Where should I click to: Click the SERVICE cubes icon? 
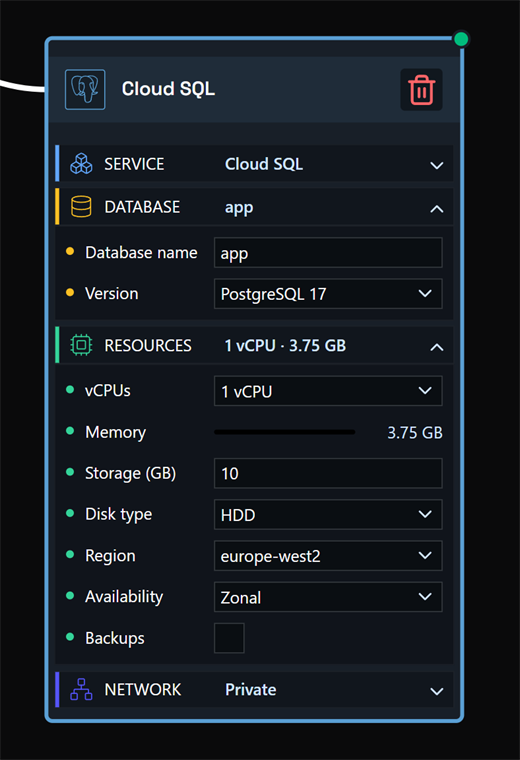[x=81, y=164]
